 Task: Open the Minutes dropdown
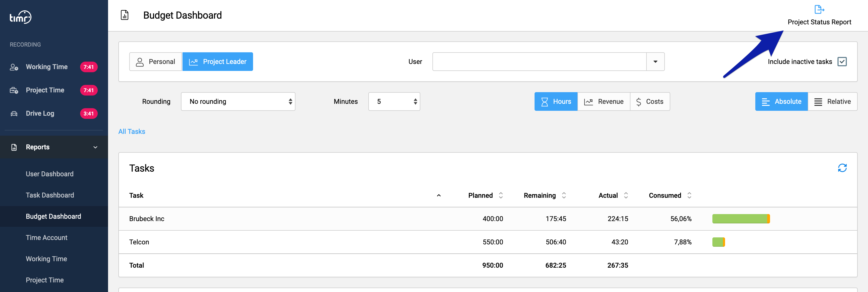[x=394, y=102]
